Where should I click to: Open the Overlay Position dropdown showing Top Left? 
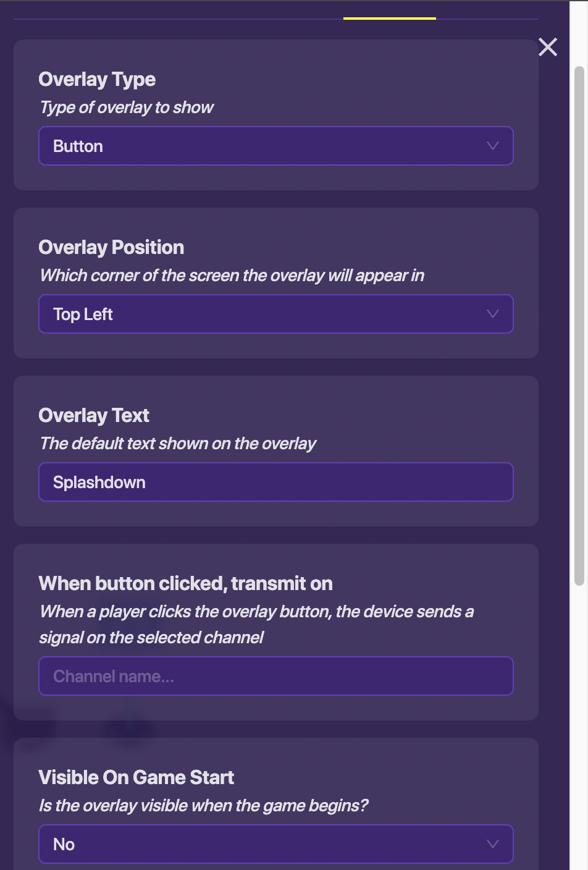[275, 314]
